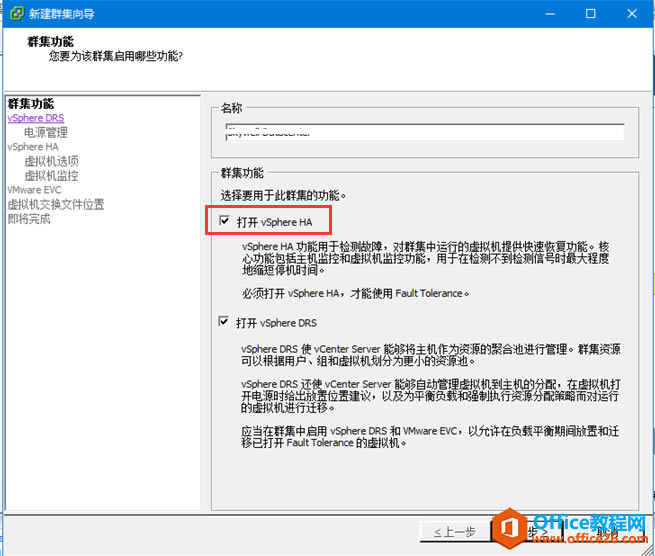Click the 上一步 back button
655x556 pixels.
(x=454, y=532)
